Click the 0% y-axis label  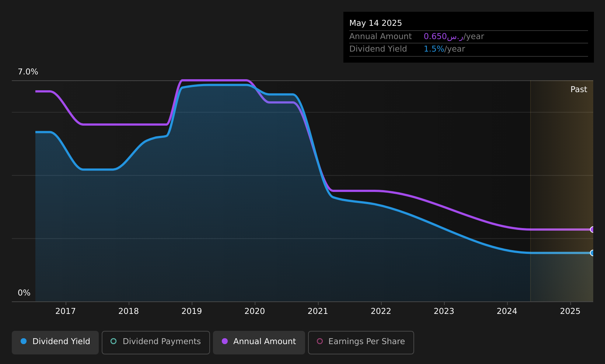[24, 293]
